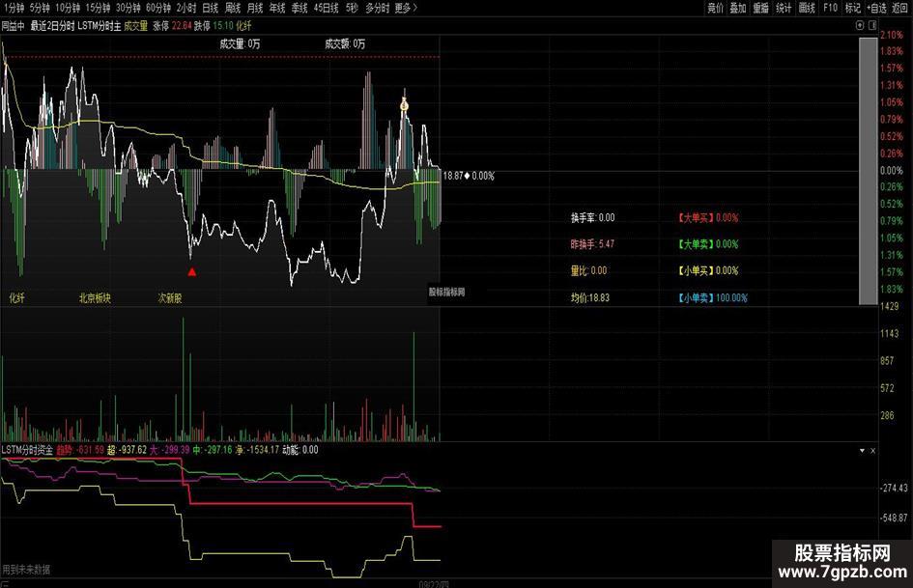Close the LSTM分时资金 sub-panel
This screenshot has width=913, height=588.
pos(872,451)
